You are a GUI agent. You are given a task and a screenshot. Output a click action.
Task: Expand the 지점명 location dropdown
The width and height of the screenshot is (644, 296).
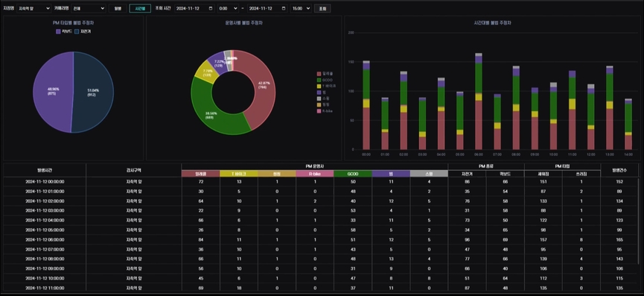pos(34,8)
